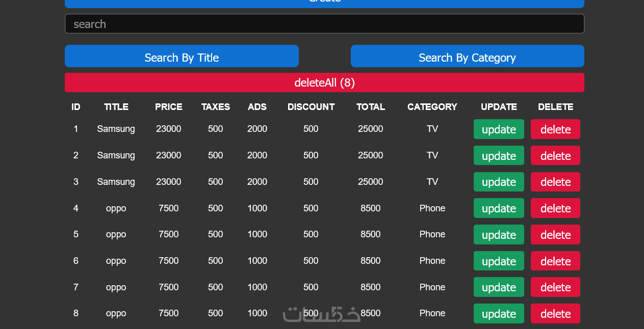644x329 pixels.
Task: Delete the product with ID 3
Action: click(x=555, y=182)
